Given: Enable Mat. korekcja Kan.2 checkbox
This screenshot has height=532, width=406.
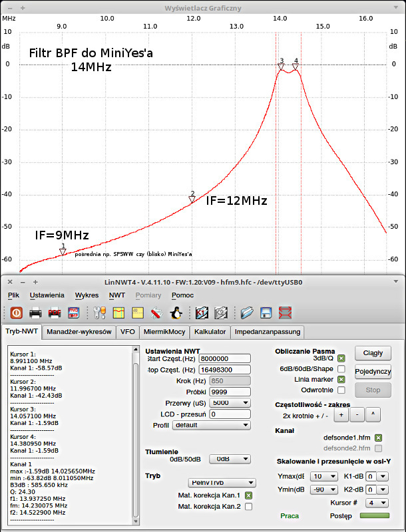Looking at the screenshot, I should (249, 506).
